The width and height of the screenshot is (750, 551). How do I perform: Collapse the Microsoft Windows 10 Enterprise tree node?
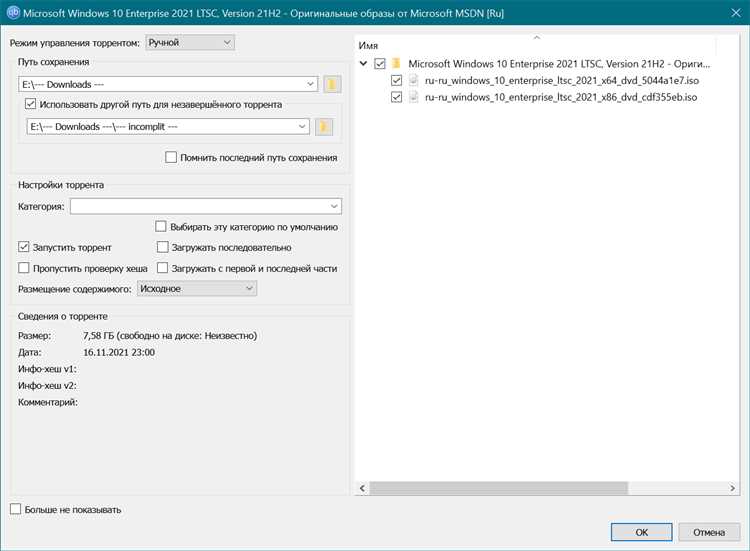[364, 63]
